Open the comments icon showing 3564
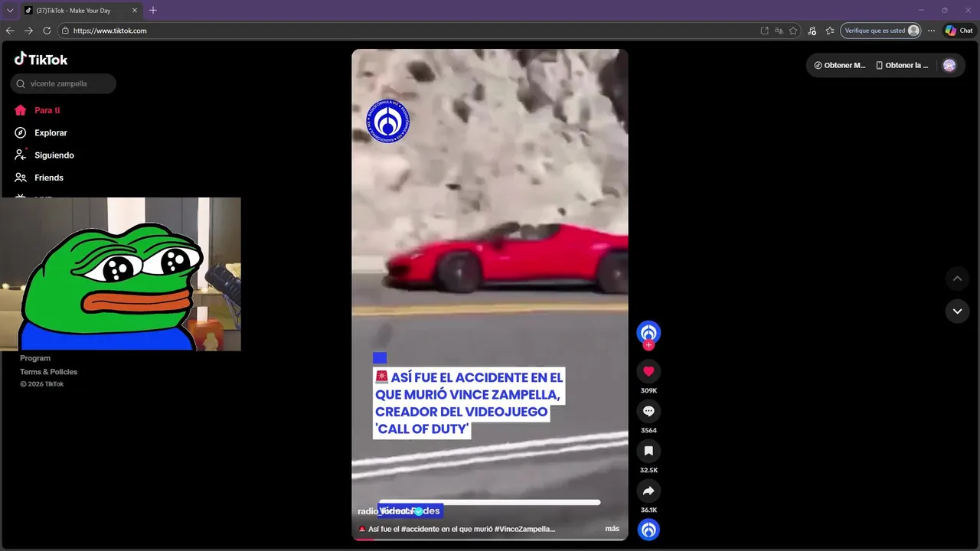The width and height of the screenshot is (980, 551). [648, 411]
